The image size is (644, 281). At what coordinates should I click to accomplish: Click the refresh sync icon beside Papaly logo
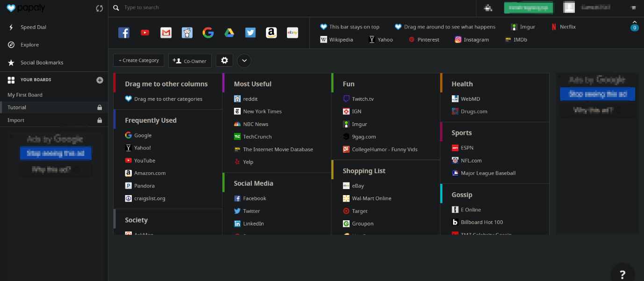point(99,8)
